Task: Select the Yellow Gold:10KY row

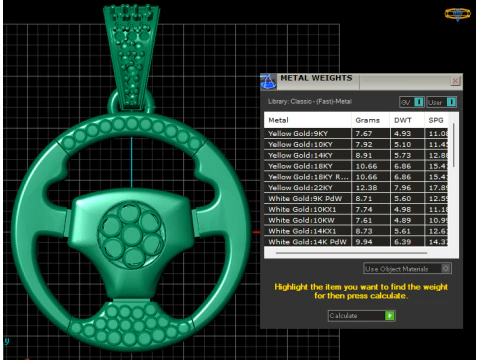Action: [356, 144]
